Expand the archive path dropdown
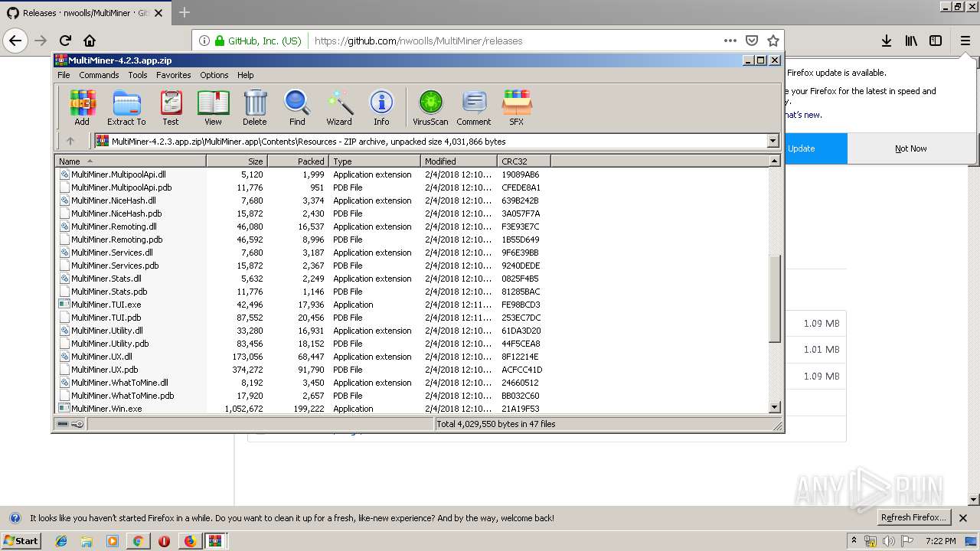This screenshot has height=551, width=980. [x=773, y=141]
